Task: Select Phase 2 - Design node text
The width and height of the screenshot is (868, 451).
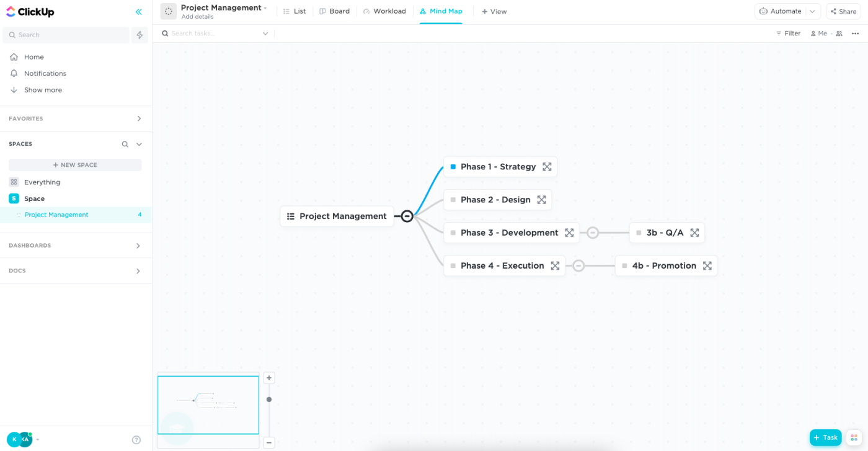Action: [x=495, y=200]
